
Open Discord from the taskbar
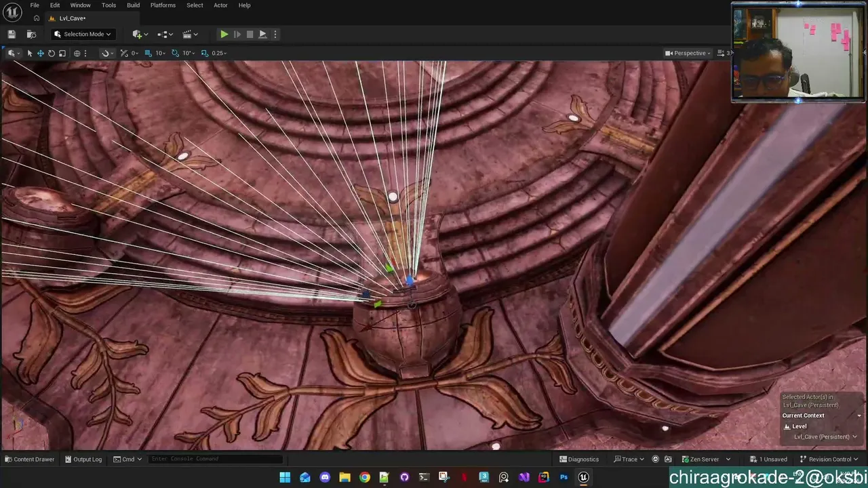(325, 477)
